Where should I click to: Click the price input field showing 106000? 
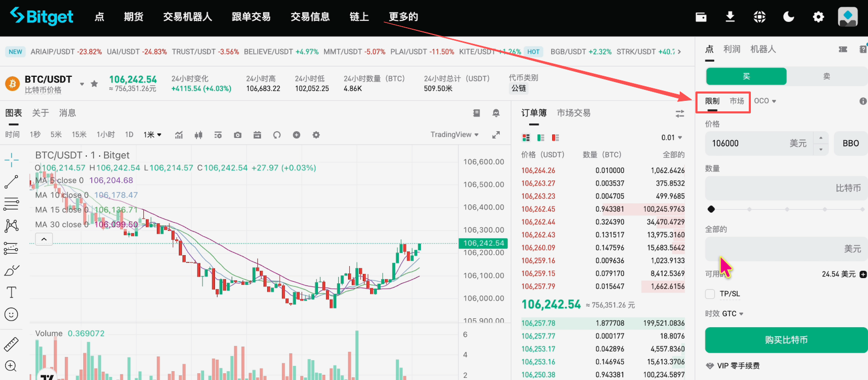pos(748,143)
